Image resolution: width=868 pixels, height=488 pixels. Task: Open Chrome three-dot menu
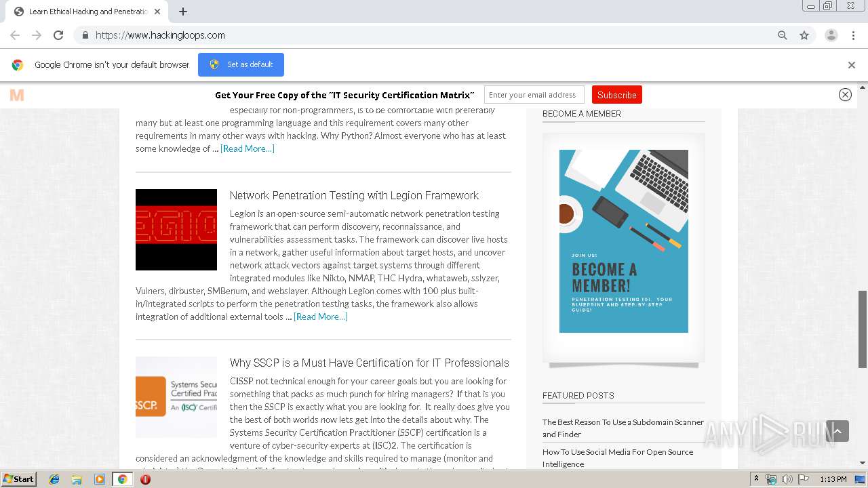[x=854, y=35]
